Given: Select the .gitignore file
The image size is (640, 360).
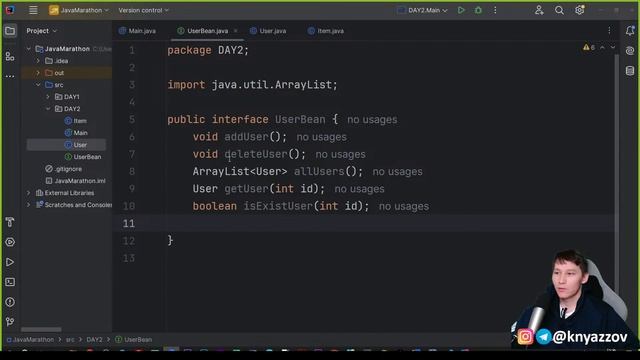Looking at the screenshot, I should [64, 169].
